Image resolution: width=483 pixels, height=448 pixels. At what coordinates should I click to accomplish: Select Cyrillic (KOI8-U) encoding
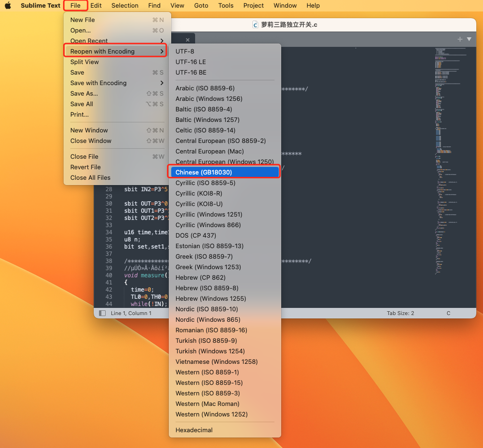tap(225, 204)
